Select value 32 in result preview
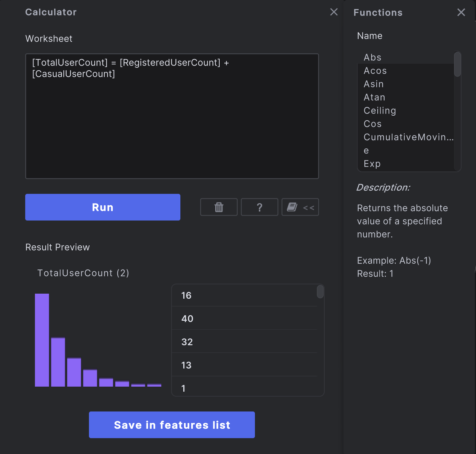The image size is (476, 454). tap(244, 342)
